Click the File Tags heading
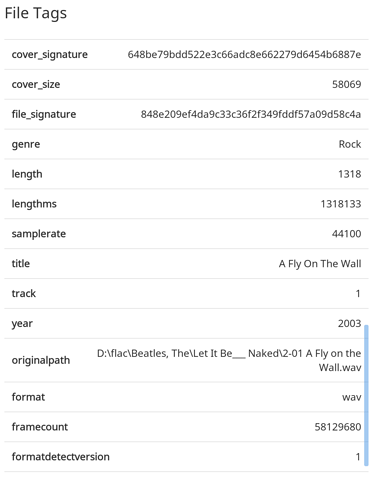This screenshot has height=499, width=378. 36,14
